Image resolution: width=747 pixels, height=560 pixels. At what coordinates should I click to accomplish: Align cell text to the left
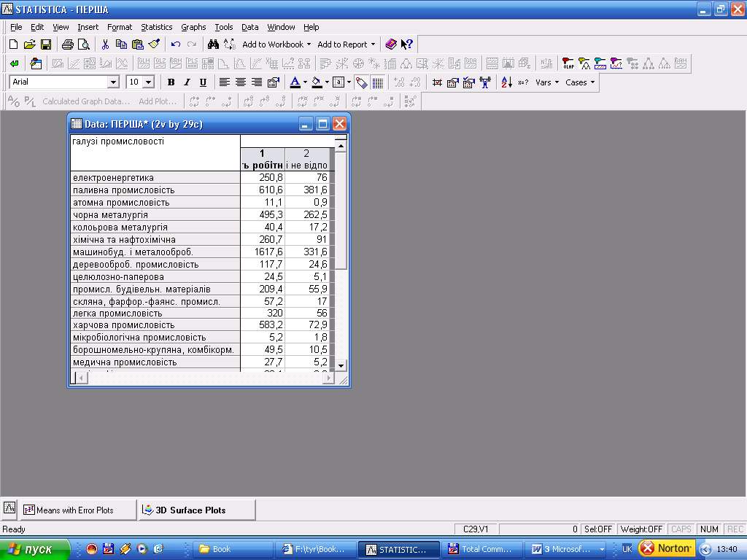click(225, 82)
